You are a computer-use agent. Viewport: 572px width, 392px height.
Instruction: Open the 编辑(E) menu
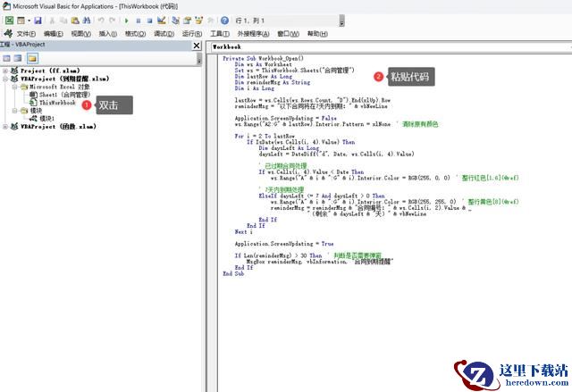(x=54, y=34)
